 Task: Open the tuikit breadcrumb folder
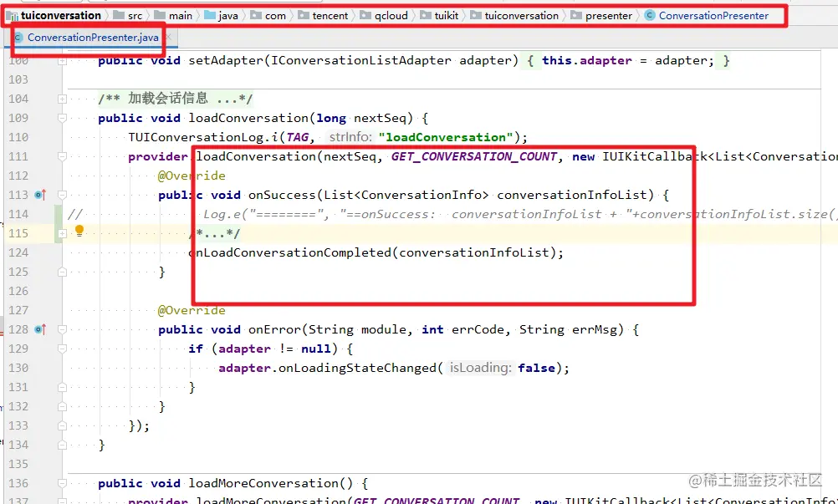(x=439, y=16)
